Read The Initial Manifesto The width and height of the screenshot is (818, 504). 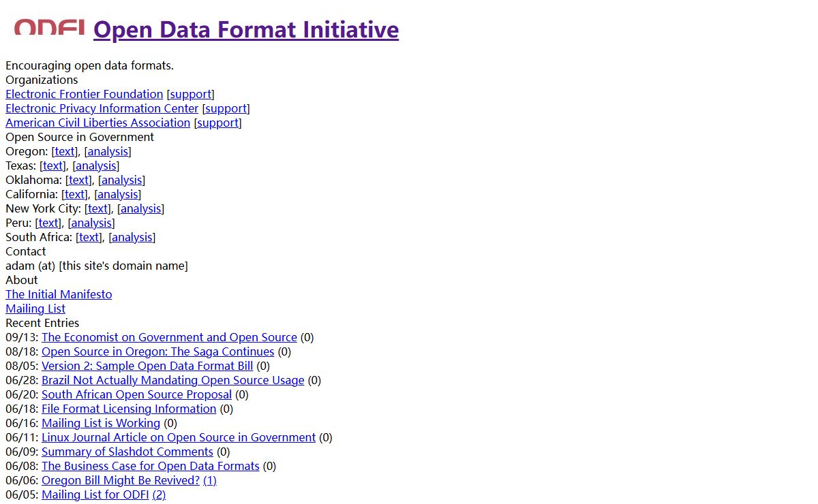[59, 294]
